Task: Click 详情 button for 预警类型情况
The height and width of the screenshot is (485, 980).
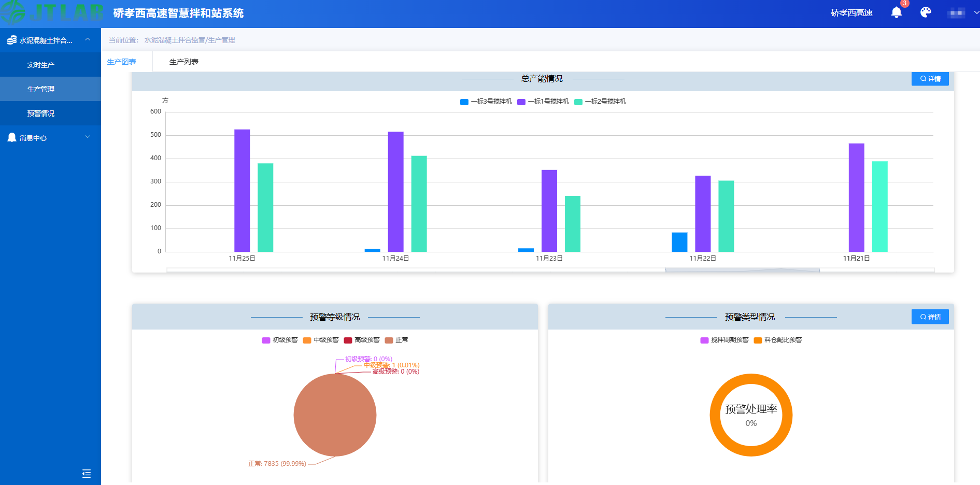Action: (930, 317)
